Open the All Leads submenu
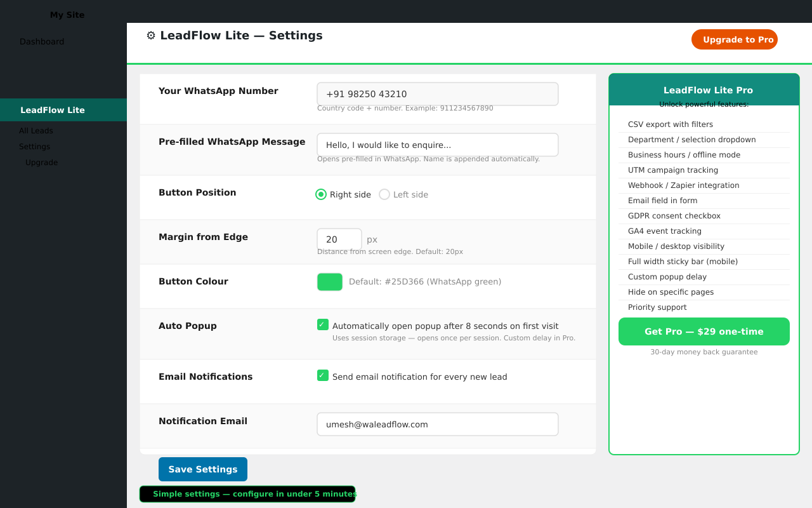Viewport: 812px width, 508px height. point(36,131)
